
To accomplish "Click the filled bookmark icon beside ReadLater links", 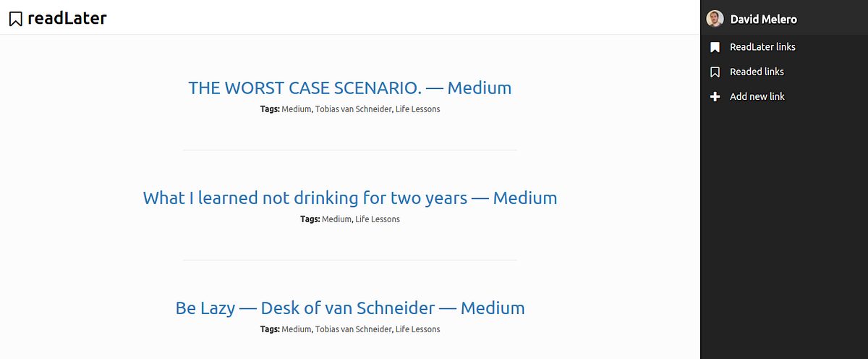I will 715,47.
